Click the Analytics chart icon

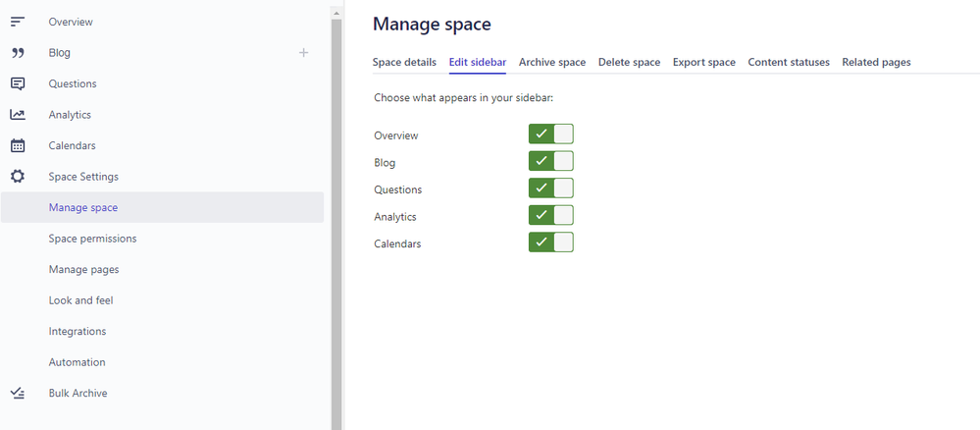click(18, 115)
